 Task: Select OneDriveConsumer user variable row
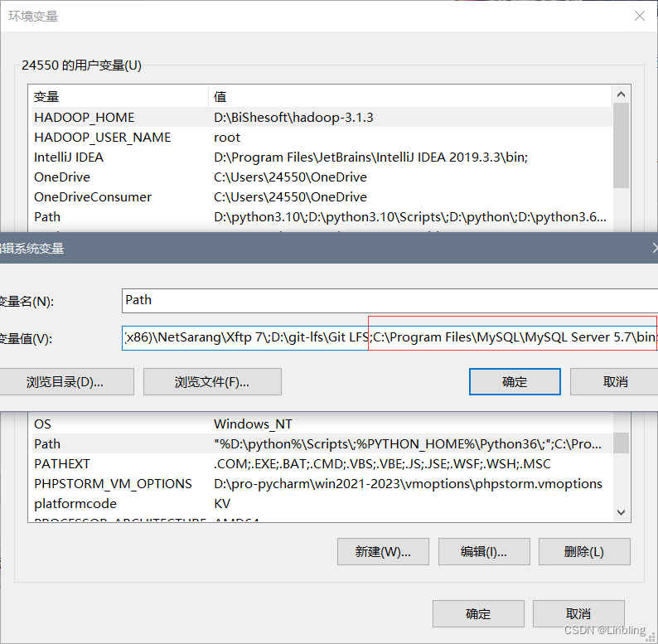point(322,197)
